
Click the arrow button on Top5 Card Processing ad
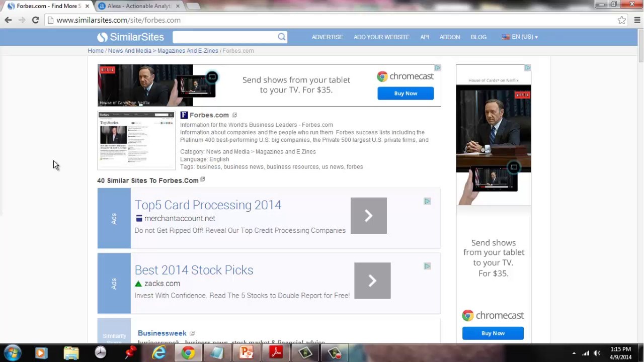point(369,216)
